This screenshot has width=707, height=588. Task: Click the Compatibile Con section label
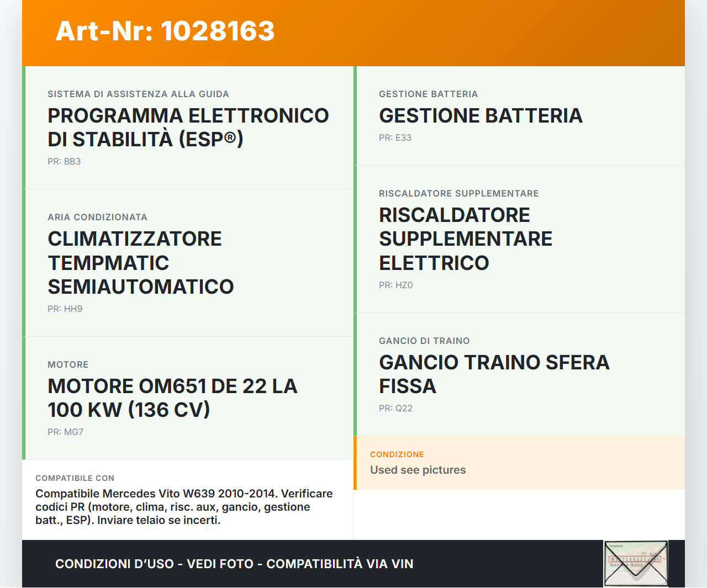(x=75, y=478)
